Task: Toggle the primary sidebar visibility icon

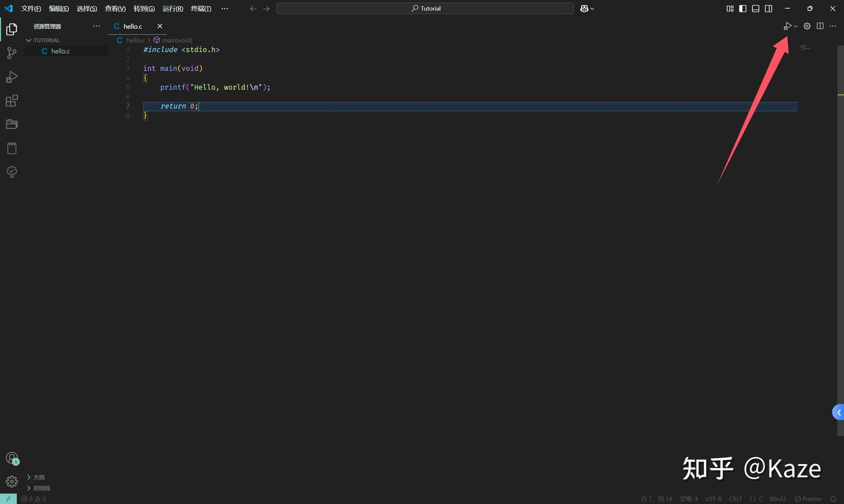Action: [x=743, y=8]
